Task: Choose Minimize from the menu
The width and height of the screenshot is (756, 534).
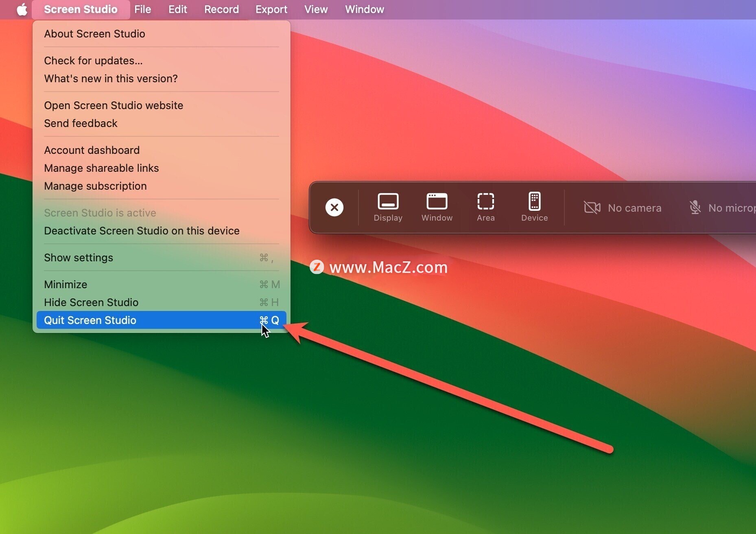Action: [x=161, y=285]
